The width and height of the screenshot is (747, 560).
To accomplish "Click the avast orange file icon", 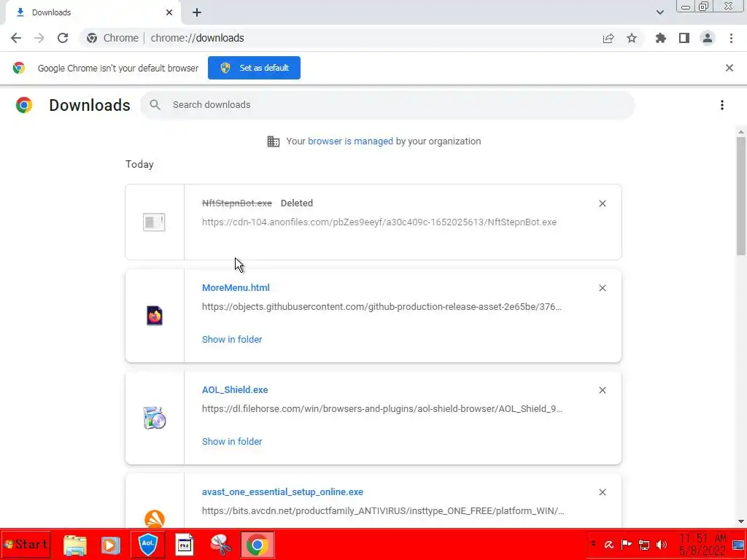I will click(x=155, y=518).
